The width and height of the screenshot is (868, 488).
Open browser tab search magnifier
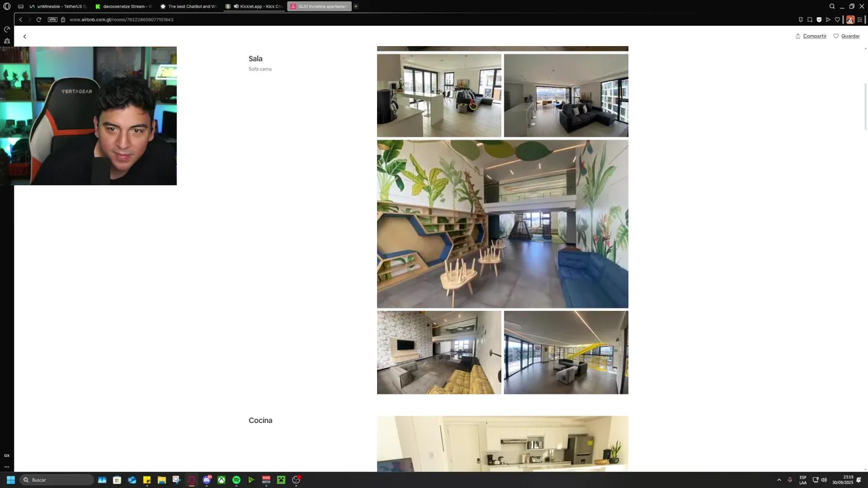(832, 6)
